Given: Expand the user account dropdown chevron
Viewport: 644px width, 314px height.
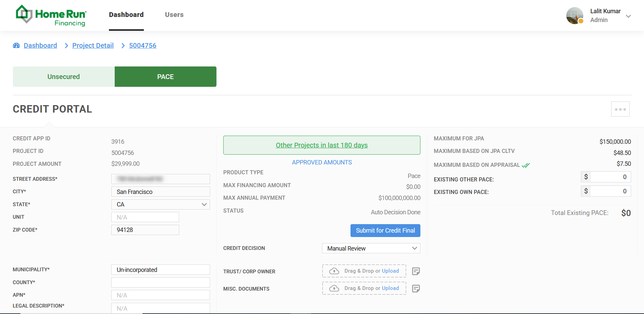Looking at the screenshot, I should pyautogui.click(x=628, y=16).
